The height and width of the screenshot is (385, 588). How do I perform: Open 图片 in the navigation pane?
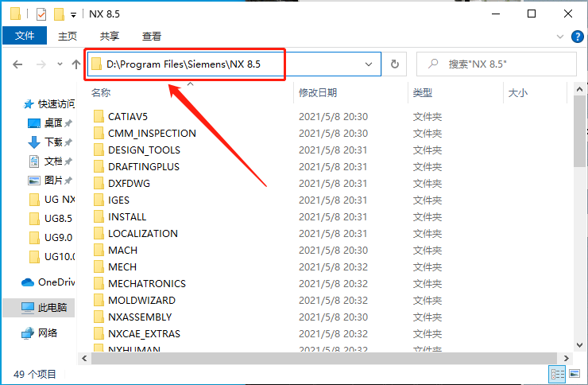coord(49,180)
